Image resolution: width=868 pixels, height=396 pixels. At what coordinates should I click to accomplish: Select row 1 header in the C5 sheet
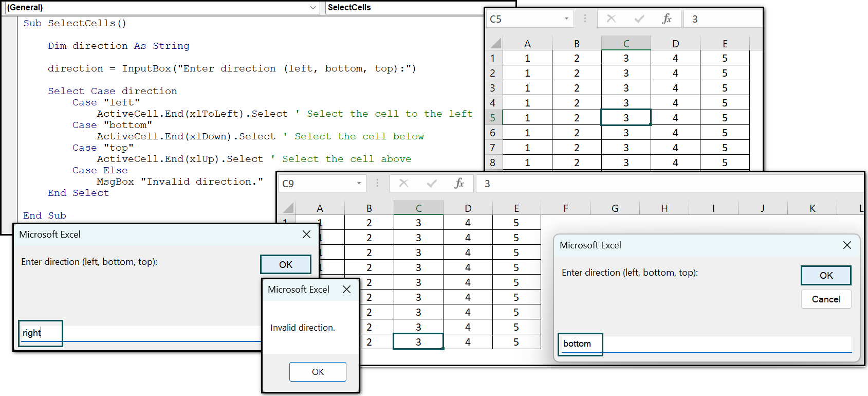coord(493,58)
